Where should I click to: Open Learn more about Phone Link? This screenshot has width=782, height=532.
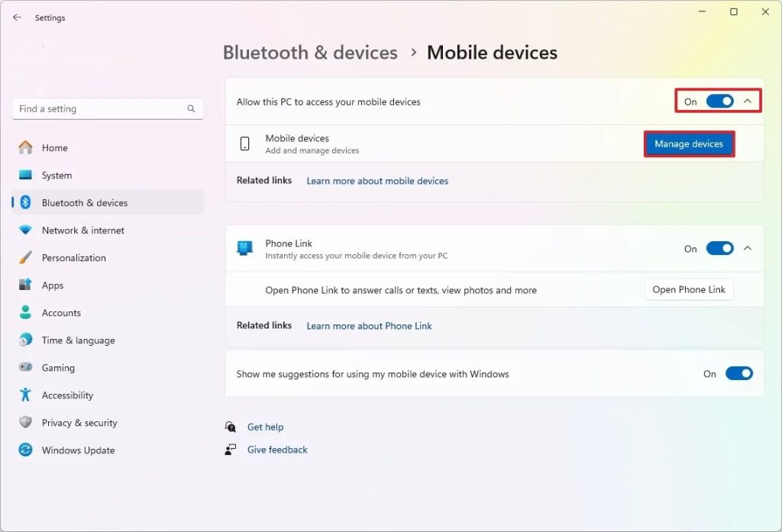coord(369,326)
